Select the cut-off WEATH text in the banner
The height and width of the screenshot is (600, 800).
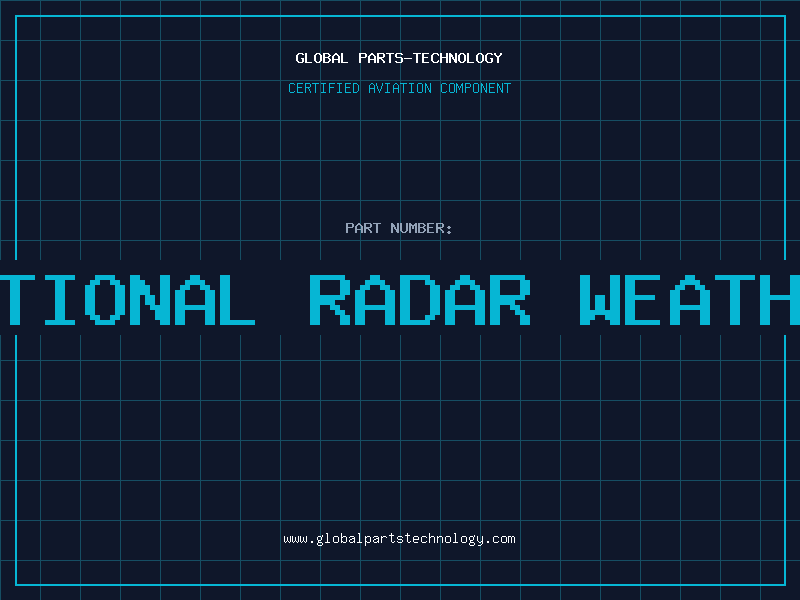point(690,300)
